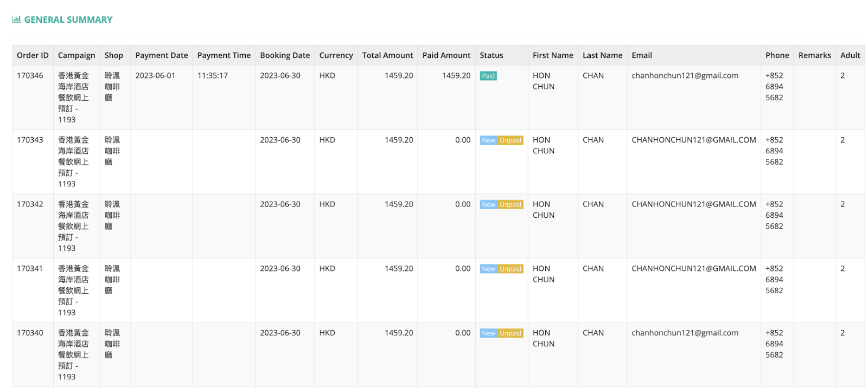
Task: Click order ID 170342
Action: 30,204
